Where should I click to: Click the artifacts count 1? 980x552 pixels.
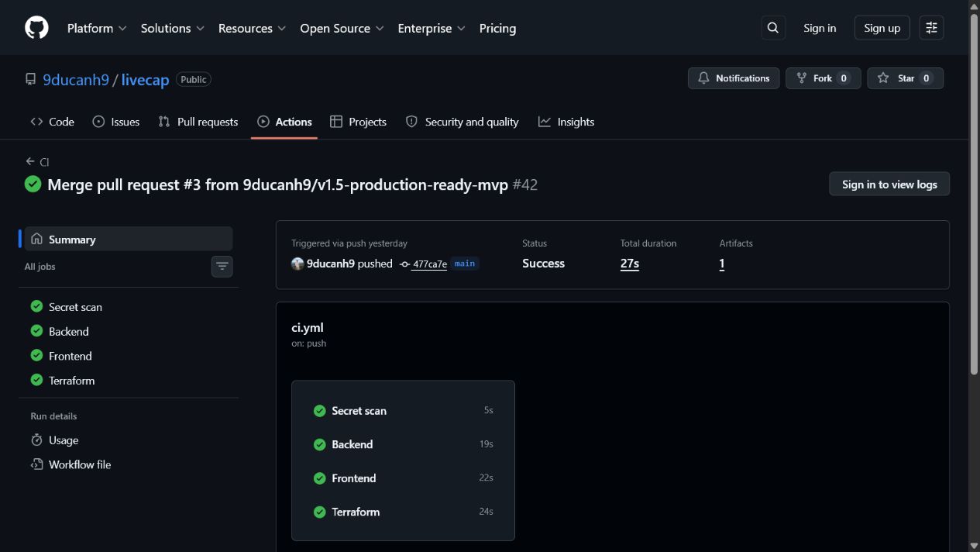tap(722, 264)
